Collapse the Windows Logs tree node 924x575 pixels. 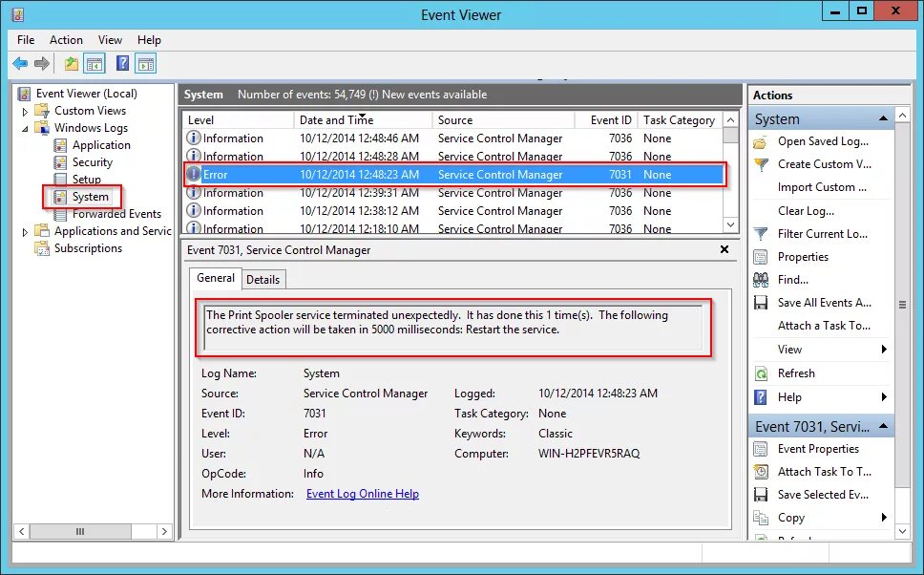25,129
